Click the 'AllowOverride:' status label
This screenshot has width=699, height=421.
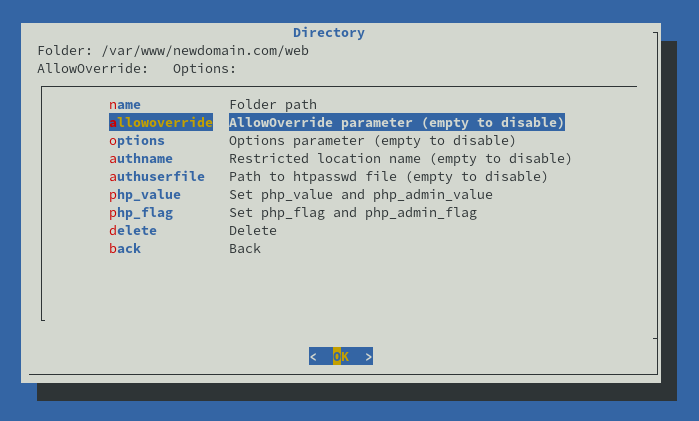click(93, 68)
